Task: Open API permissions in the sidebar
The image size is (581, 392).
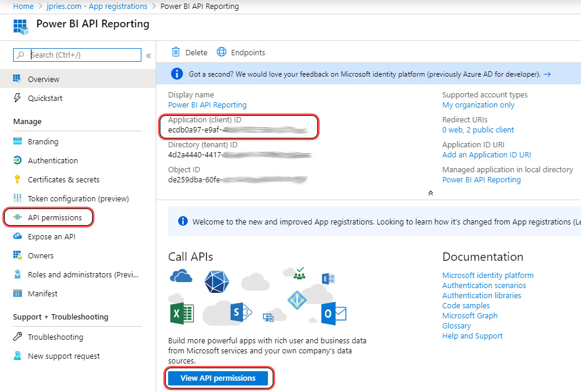Action: pyautogui.click(x=55, y=217)
